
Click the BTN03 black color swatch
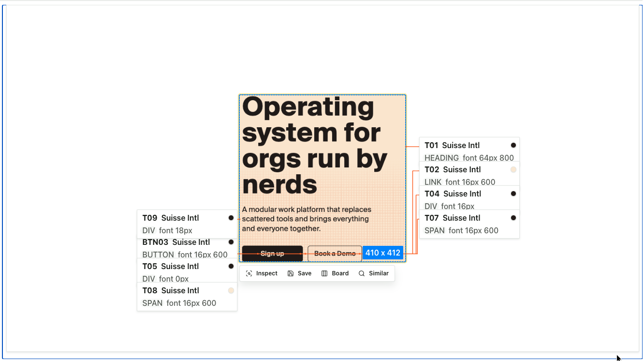tap(231, 242)
